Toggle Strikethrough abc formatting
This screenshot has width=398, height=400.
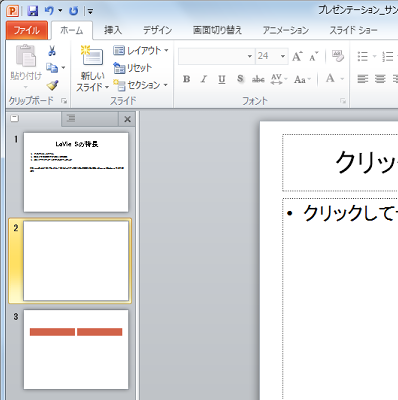pos(258,79)
